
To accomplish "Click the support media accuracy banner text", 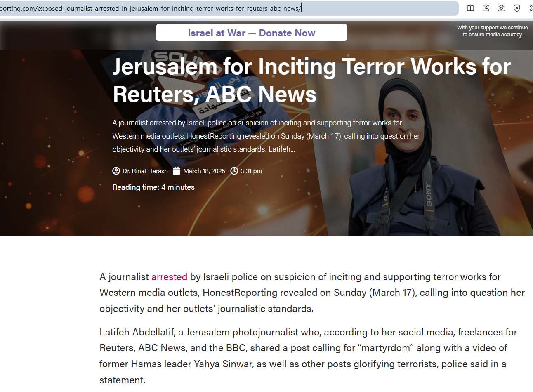I will 492,31.
